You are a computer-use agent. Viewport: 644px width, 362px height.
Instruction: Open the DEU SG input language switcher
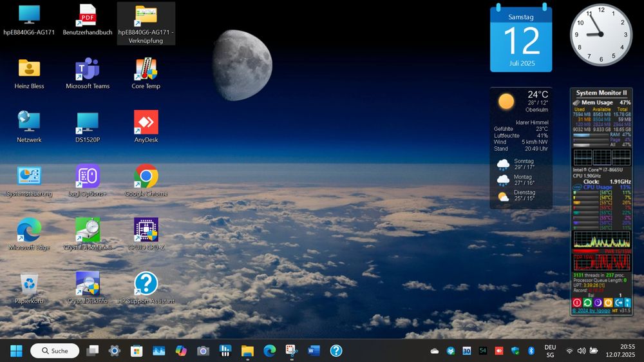point(550,351)
